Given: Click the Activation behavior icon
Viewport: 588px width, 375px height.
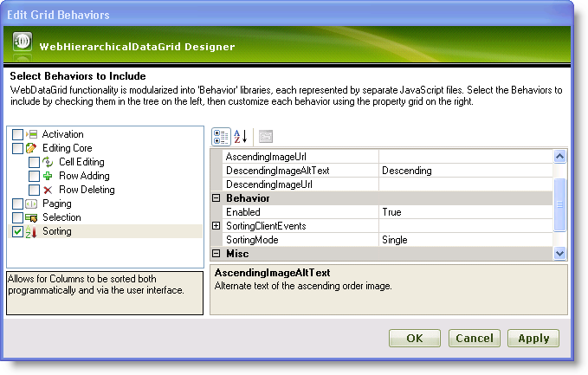Looking at the screenshot, I should [33, 134].
